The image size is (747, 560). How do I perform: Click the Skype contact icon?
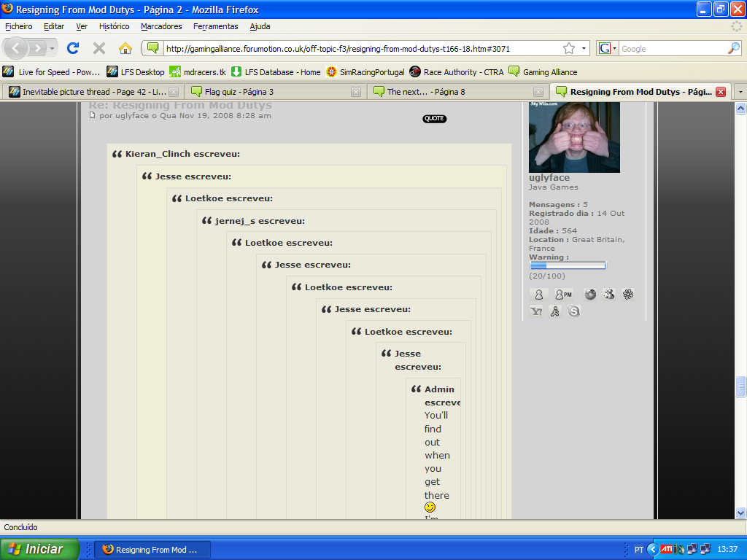[574, 311]
